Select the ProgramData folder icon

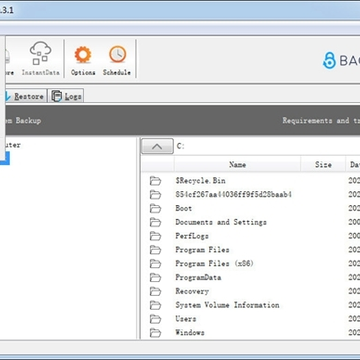pyautogui.click(x=155, y=278)
